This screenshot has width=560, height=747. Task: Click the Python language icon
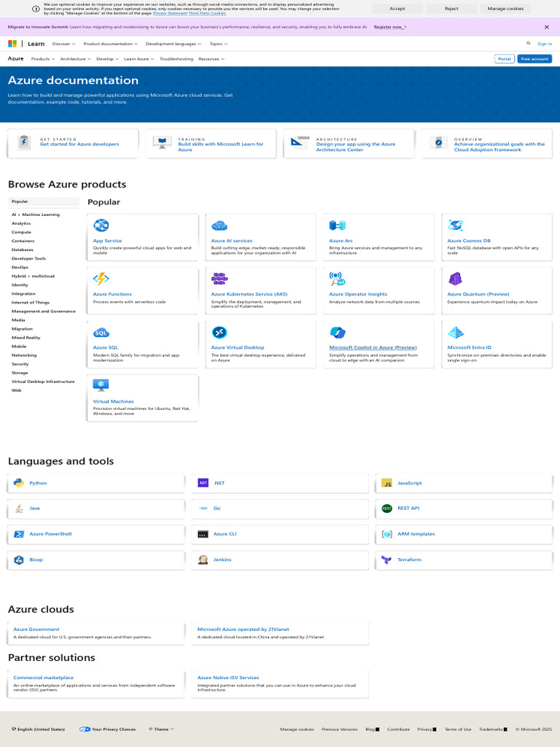(x=19, y=483)
